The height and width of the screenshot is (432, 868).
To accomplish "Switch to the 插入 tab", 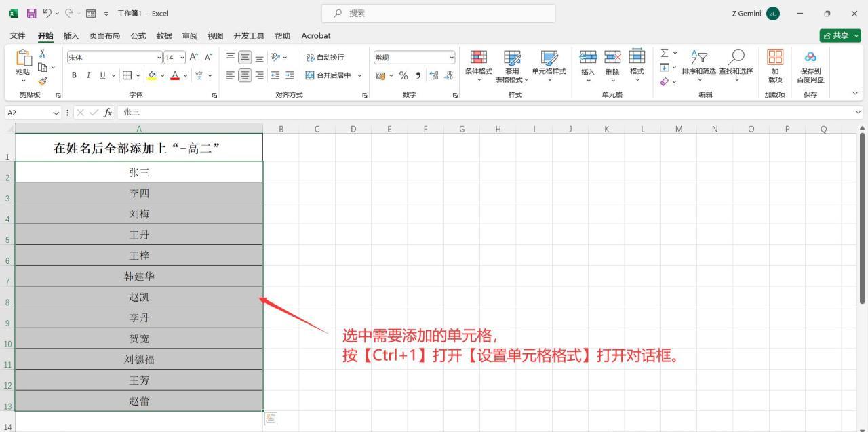I will tap(71, 35).
